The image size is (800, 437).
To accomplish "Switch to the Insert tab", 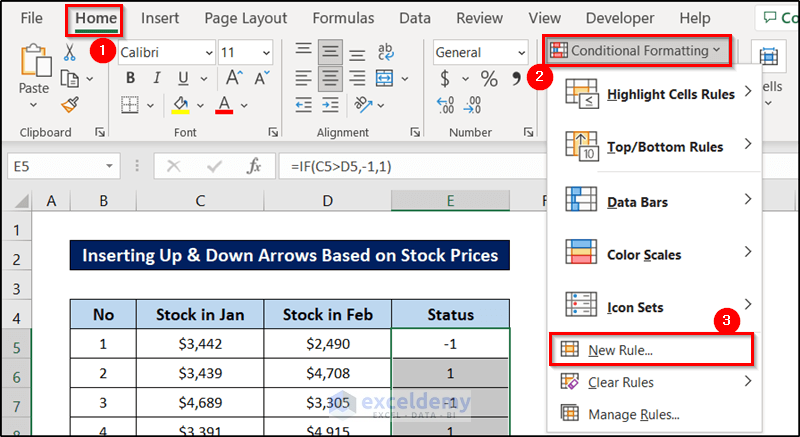I will 160,18.
